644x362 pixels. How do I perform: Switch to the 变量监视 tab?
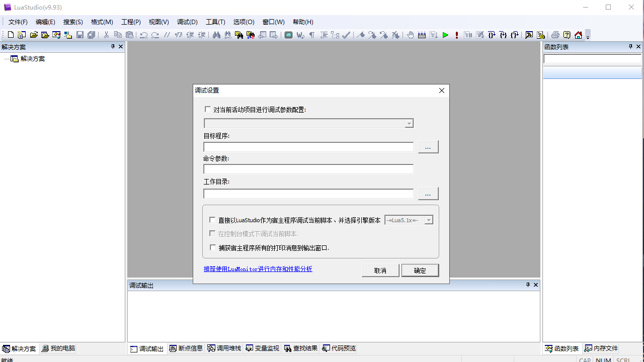(x=262, y=348)
